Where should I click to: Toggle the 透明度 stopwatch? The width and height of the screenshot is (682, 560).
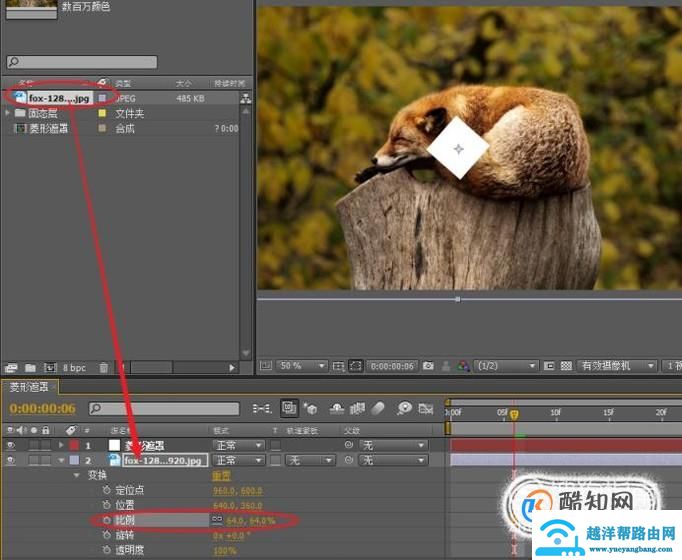[x=107, y=550]
